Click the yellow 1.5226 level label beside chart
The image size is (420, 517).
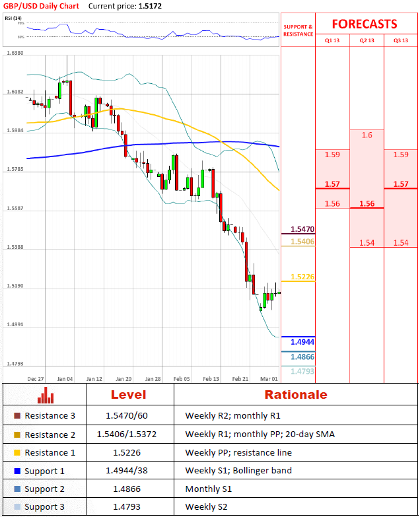click(302, 277)
